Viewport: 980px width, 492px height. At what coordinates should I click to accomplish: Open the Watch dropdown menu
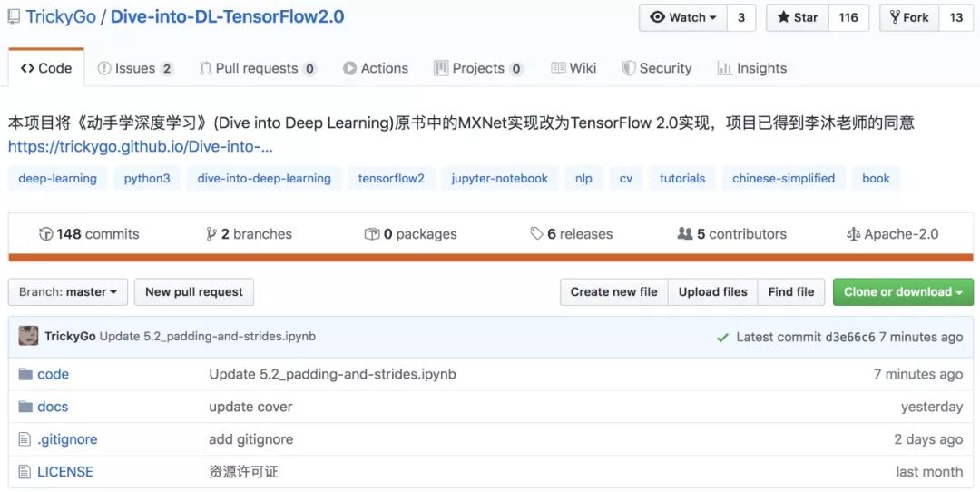point(684,17)
